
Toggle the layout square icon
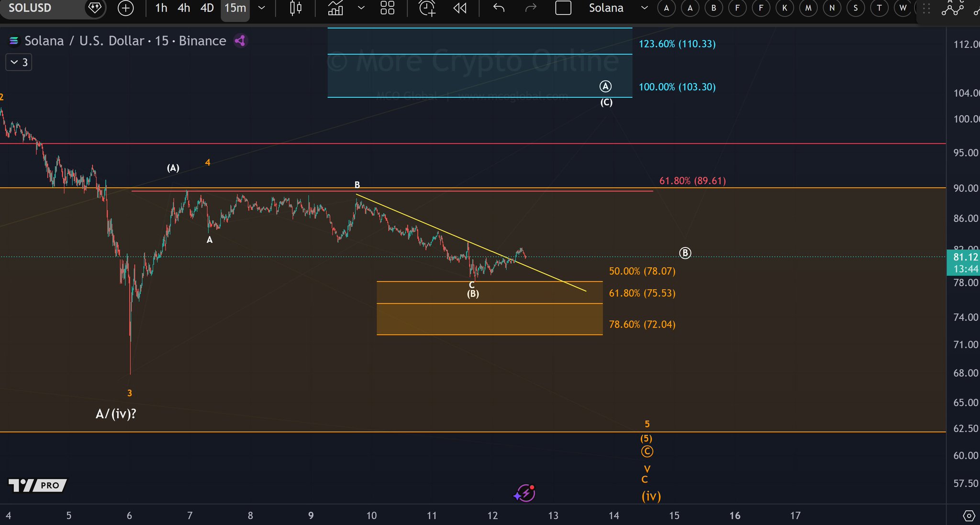point(563,8)
